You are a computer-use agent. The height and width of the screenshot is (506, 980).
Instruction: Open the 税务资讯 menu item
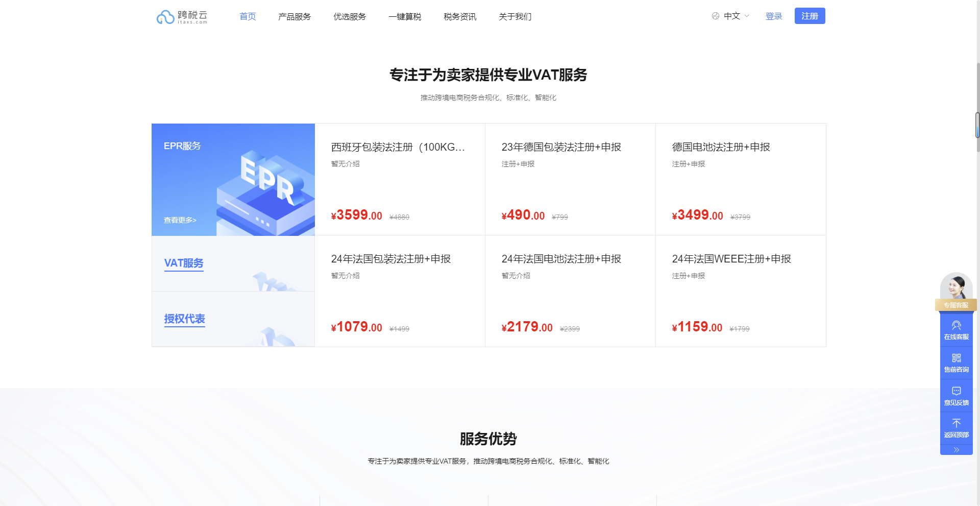[460, 17]
